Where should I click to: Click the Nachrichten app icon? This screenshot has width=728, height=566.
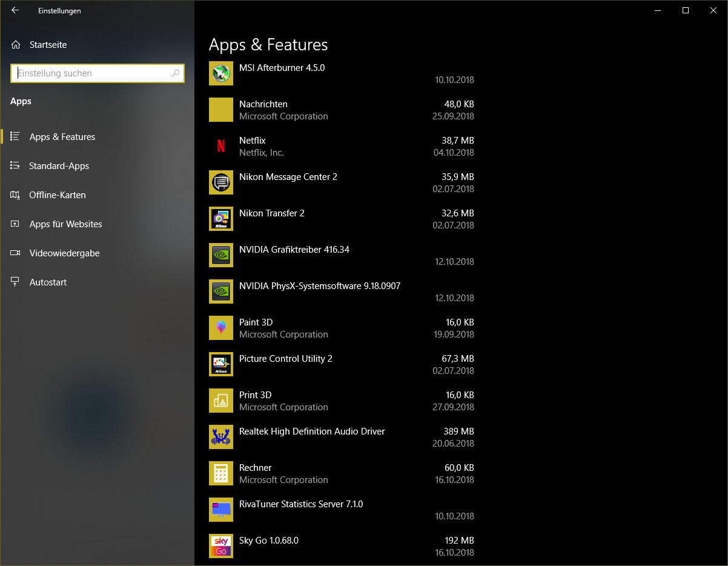(221, 110)
